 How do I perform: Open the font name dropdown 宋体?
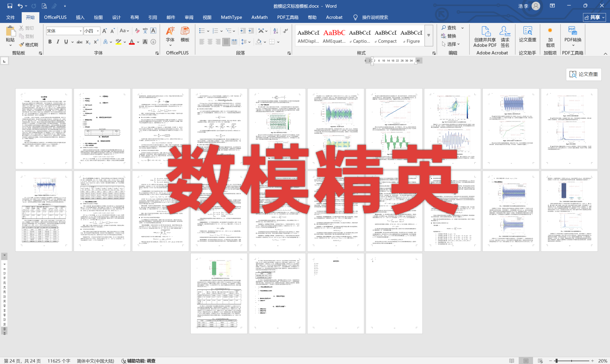tap(81, 31)
